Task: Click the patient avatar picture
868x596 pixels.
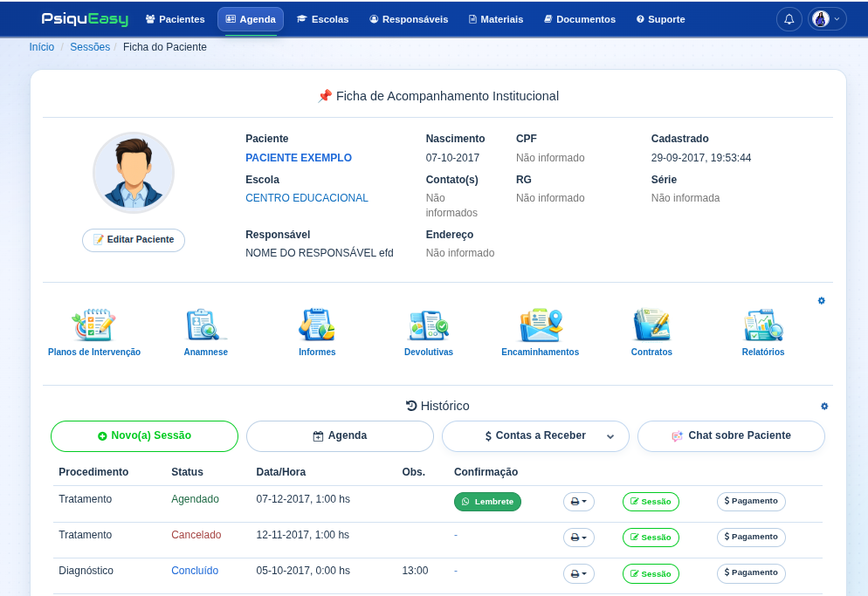Action: 134,173
